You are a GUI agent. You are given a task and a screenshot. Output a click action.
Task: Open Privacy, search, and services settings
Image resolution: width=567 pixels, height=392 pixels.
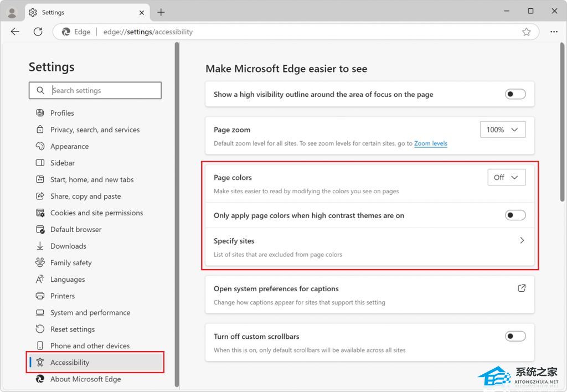(x=95, y=130)
